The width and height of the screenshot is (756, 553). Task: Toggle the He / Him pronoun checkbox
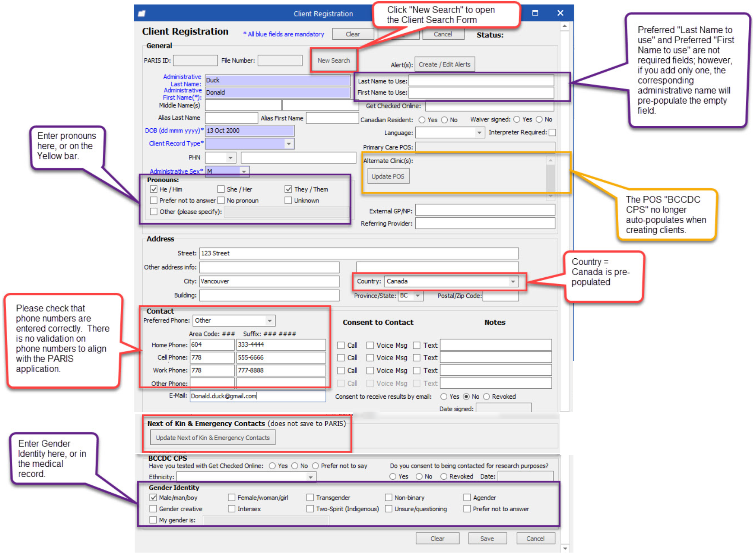[x=154, y=189]
